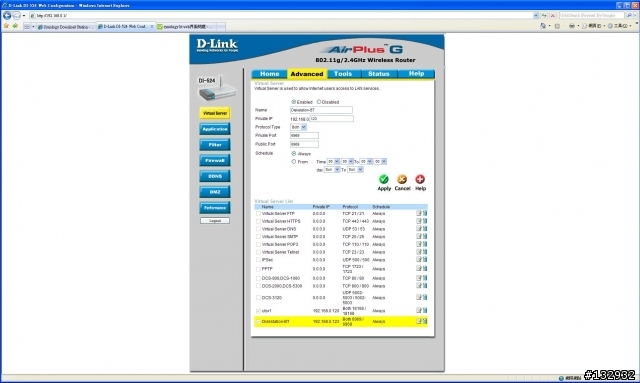The width and height of the screenshot is (640, 383).
Task: Click the Name input field
Action: (x=321, y=110)
